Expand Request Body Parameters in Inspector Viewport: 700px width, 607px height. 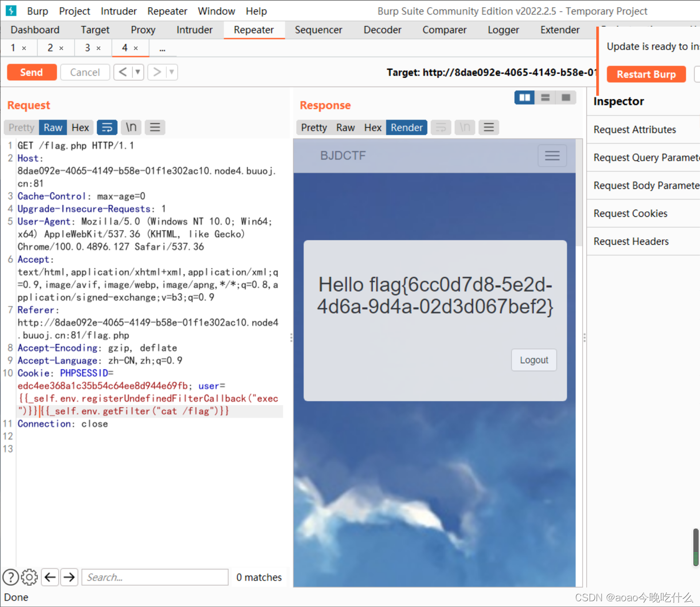[x=643, y=185]
